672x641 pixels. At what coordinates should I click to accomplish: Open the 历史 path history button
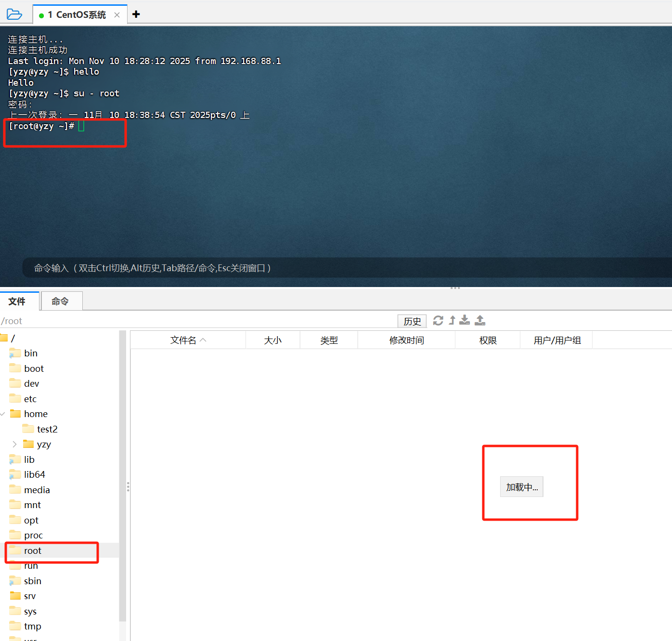(x=412, y=321)
